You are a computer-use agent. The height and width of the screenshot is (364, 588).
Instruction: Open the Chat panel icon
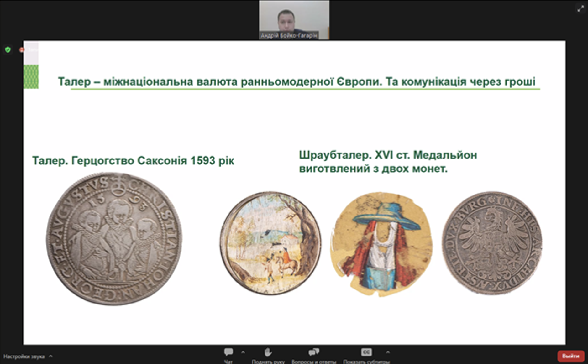pyautogui.click(x=228, y=352)
